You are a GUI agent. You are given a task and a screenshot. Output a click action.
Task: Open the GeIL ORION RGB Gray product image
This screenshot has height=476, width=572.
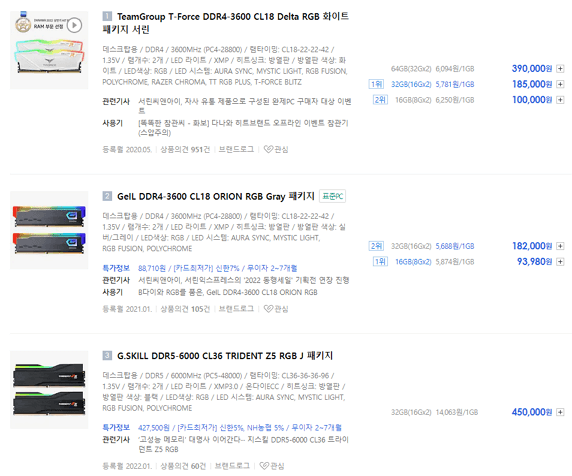click(49, 230)
